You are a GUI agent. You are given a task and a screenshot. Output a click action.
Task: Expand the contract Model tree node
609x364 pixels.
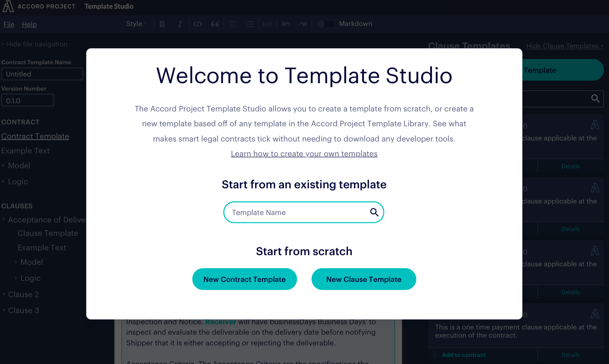[x=4, y=165]
